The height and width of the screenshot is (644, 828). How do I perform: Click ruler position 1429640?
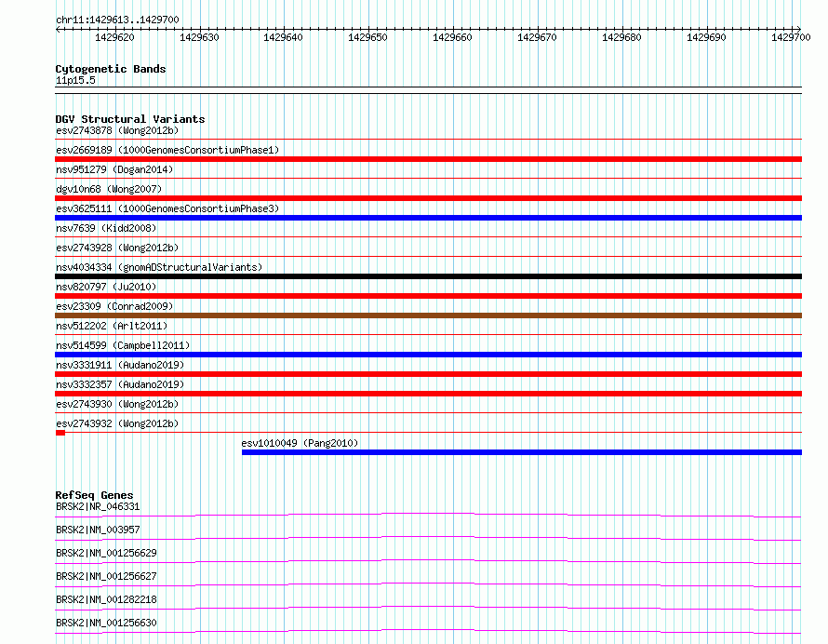(283, 37)
